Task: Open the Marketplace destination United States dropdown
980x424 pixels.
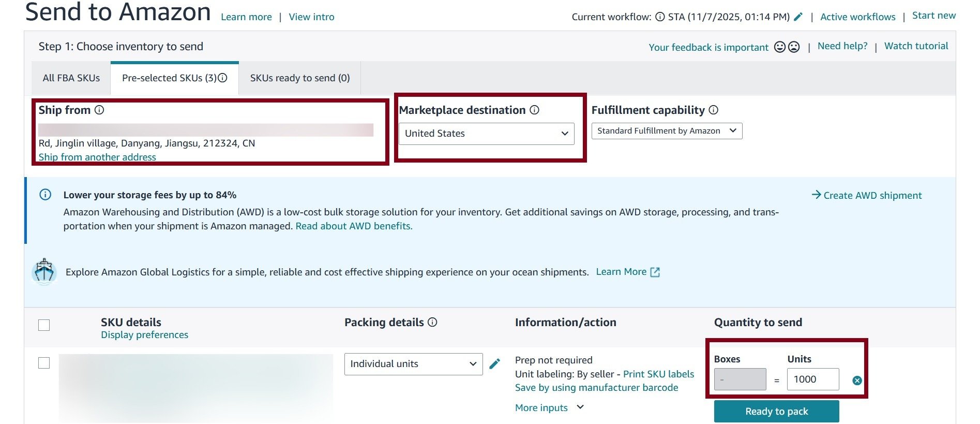Action: [x=486, y=134]
